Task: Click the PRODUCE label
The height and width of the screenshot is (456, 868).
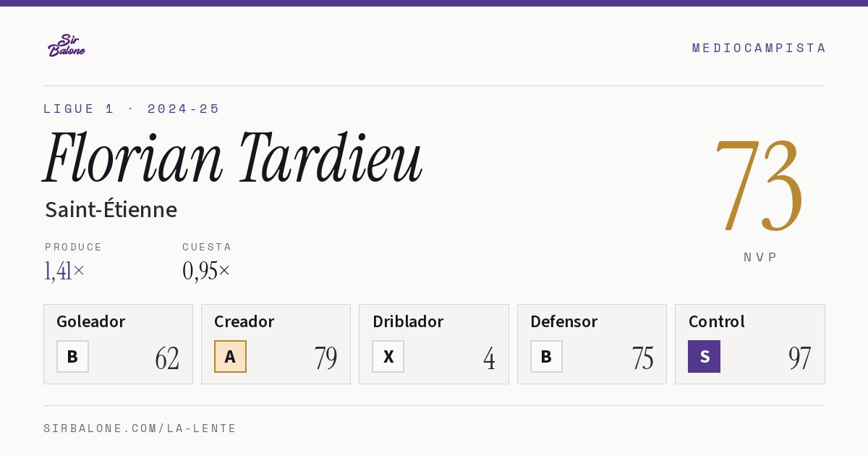Action: click(x=74, y=247)
